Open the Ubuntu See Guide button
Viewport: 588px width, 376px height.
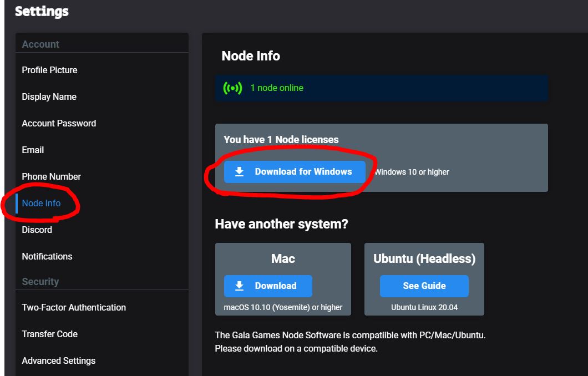point(424,286)
